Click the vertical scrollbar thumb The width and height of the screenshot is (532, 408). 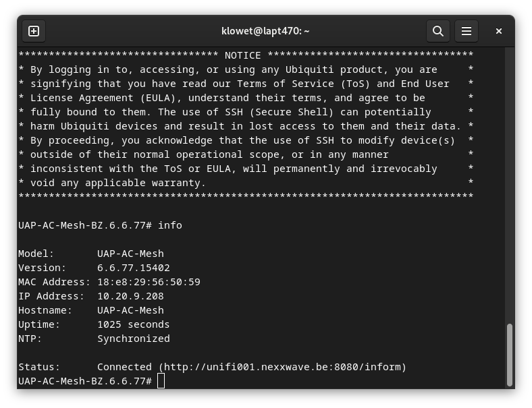coord(509,355)
